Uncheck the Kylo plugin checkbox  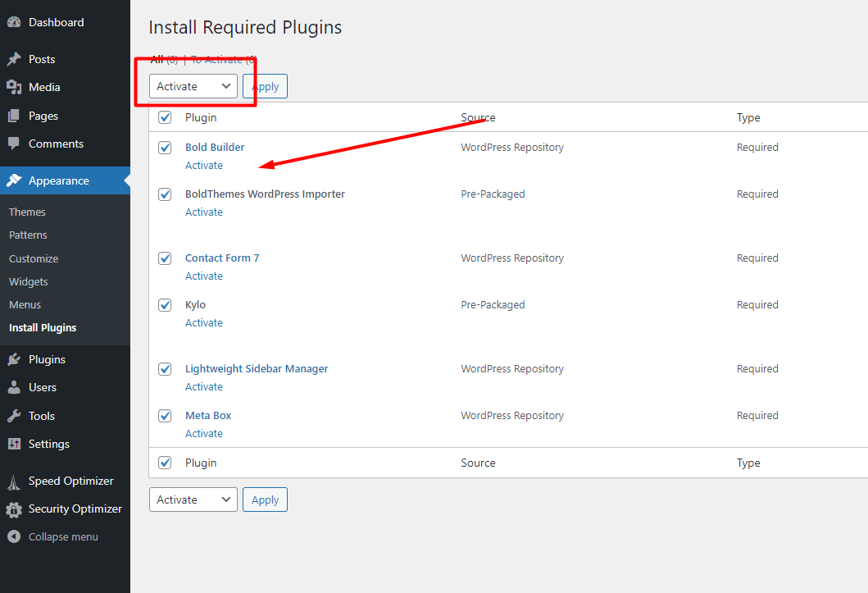coord(165,305)
